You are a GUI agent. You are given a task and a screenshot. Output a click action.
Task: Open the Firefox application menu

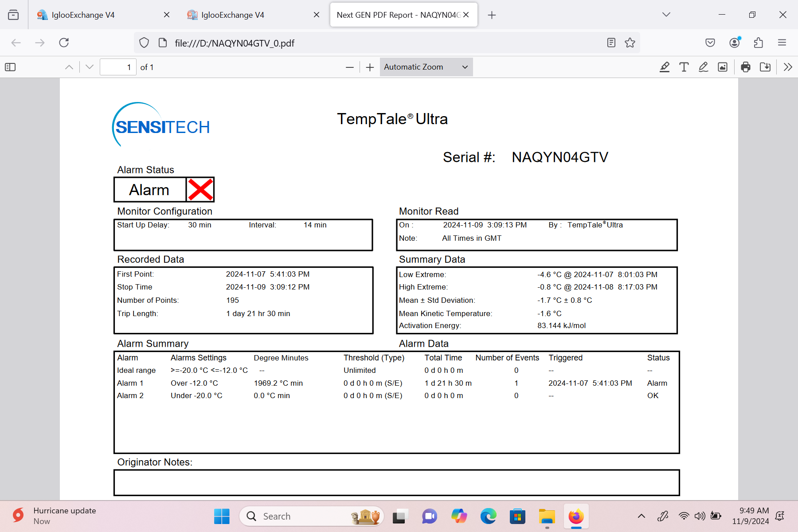(782, 43)
